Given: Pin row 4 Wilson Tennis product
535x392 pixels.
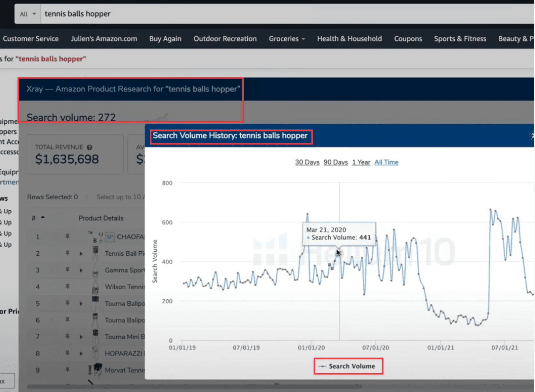Looking at the screenshot, I should (x=67, y=286).
